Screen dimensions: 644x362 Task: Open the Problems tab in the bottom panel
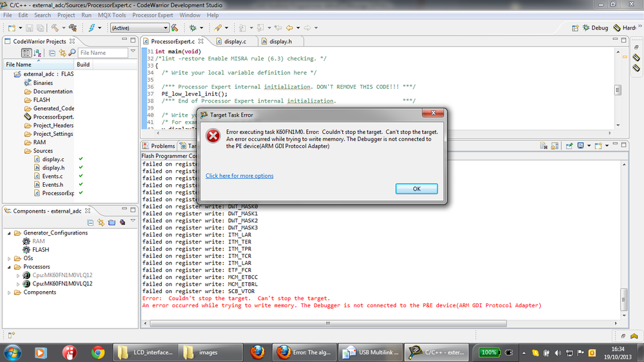tap(159, 146)
